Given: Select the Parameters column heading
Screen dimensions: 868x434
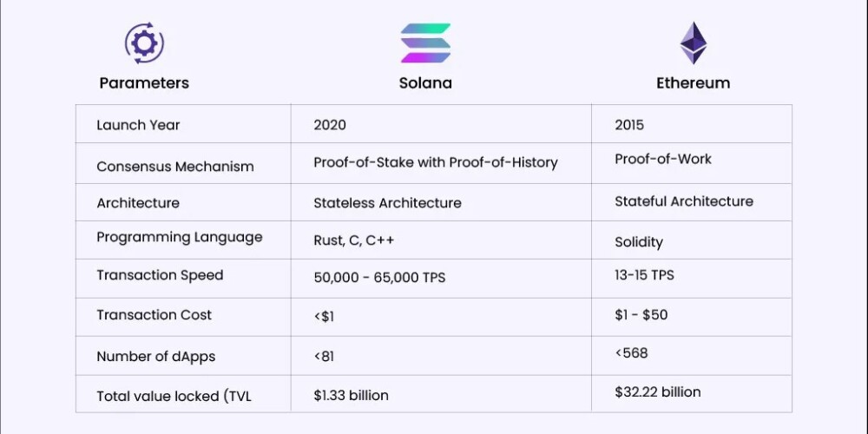Looking at the screenshot, I should click(144, 83).
